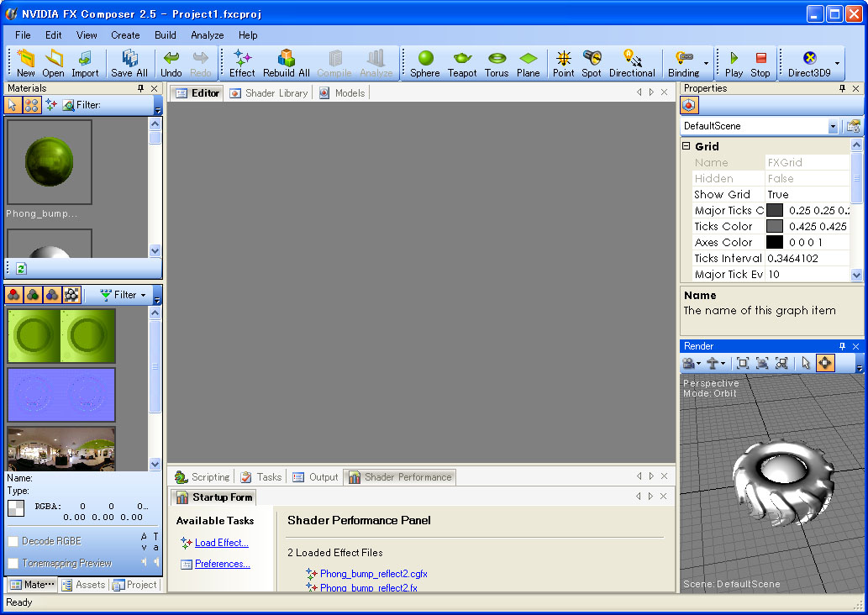Open the Phong_bump_reflect2.cgfx link
This screenshot has width=868, height=615.
pyautogui.click(x=374, y=574)
